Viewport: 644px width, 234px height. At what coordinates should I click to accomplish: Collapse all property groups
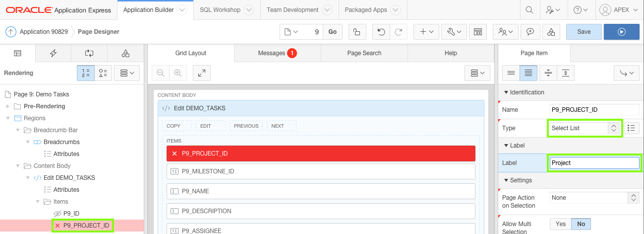click(548, 73)
